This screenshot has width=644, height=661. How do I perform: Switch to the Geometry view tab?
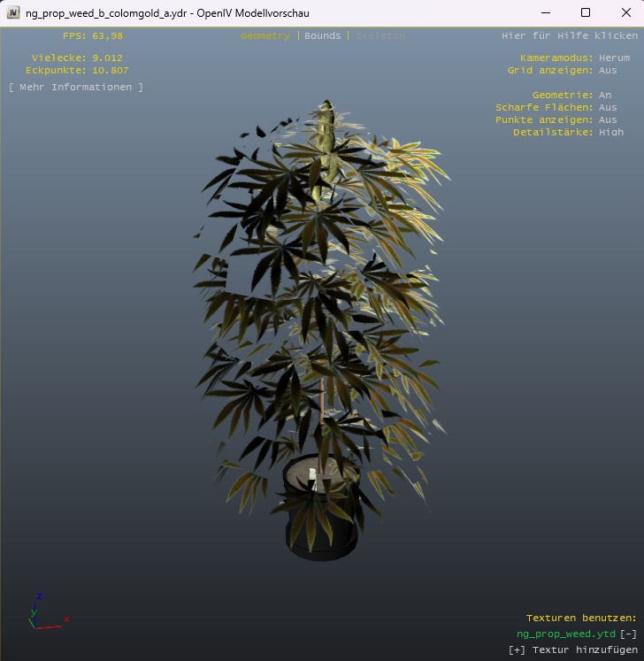click(265, 35)
